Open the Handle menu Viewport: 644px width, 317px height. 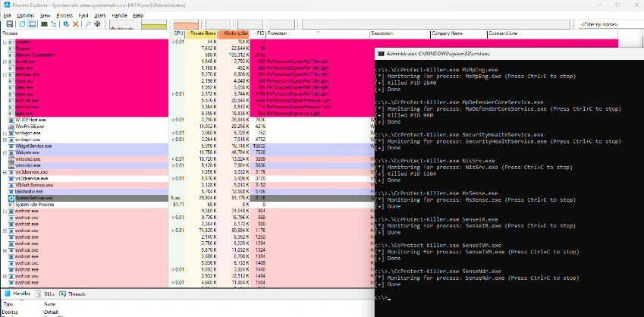point(120,16)
